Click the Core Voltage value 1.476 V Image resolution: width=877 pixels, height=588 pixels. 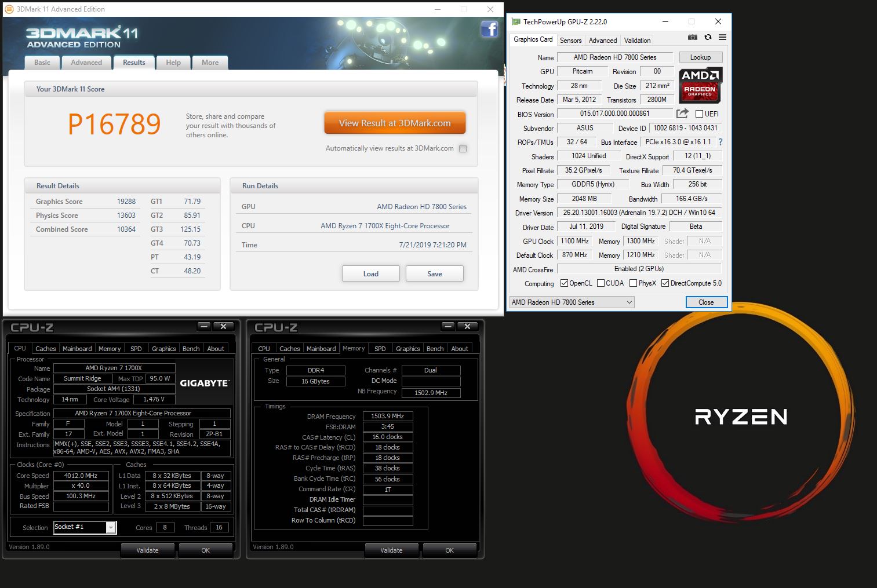(154, 399)
